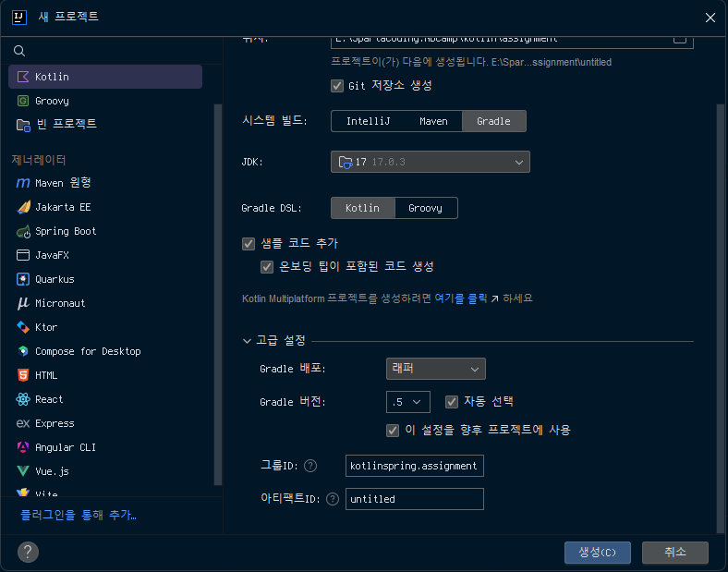Click the 생성 button
Viewport: 728px width, 572px height.
point(597,552)
